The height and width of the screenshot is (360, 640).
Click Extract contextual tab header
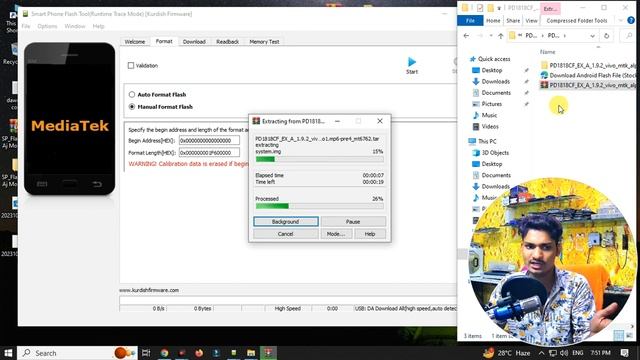[x=550, y=8]
